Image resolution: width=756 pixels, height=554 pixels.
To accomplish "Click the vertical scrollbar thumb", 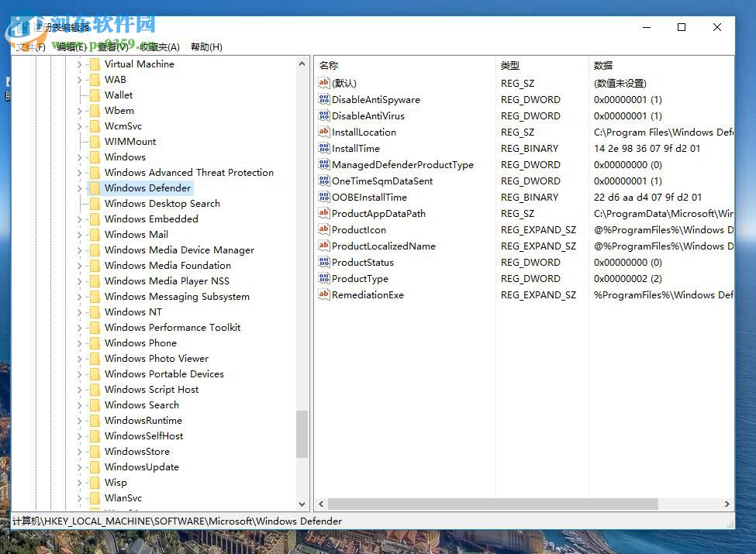I will tap(302, 434).
